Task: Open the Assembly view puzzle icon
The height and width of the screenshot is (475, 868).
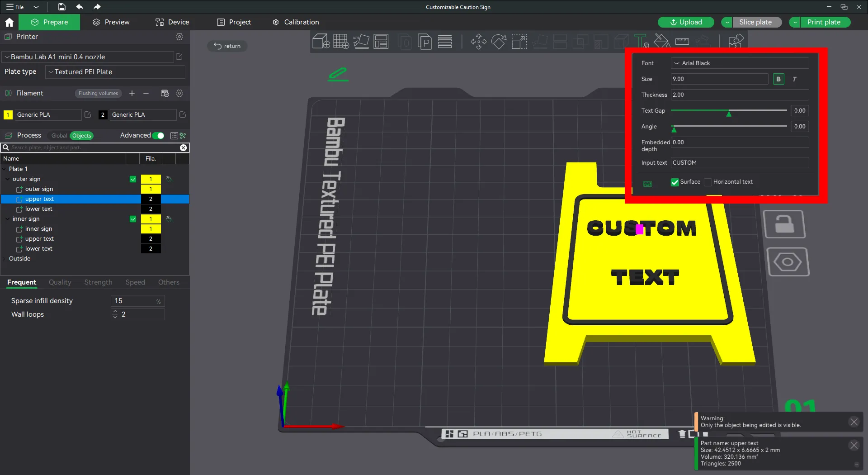Action: pos(736,42)
